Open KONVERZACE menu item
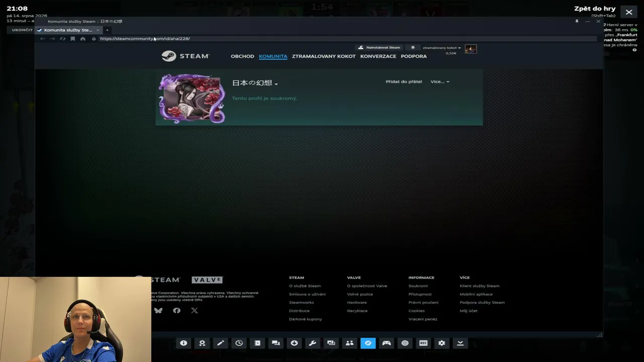Image resolution: width=644 pixels, height=362 pixels. (x=378, y=56)
